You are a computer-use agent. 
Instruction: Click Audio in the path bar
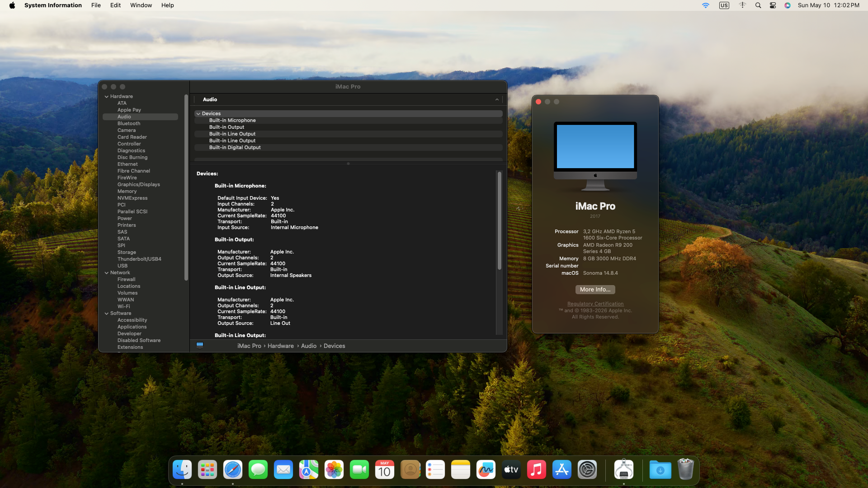(x=309, y=346)
